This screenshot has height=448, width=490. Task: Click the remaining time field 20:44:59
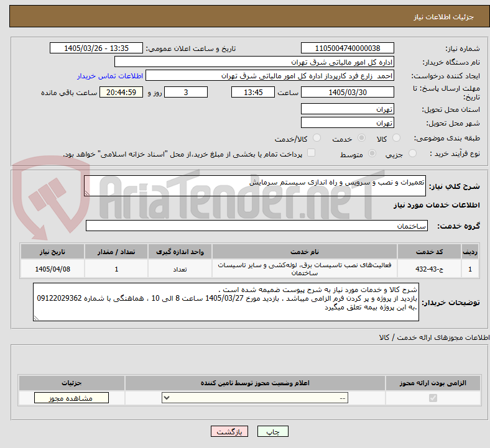(x=121, y=92)
